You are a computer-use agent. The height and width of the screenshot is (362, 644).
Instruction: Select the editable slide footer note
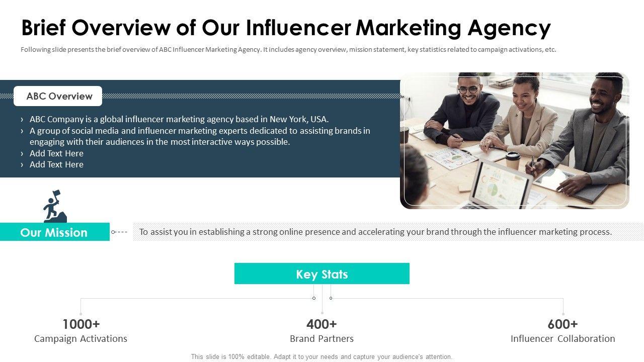click(x=321, y=356)
